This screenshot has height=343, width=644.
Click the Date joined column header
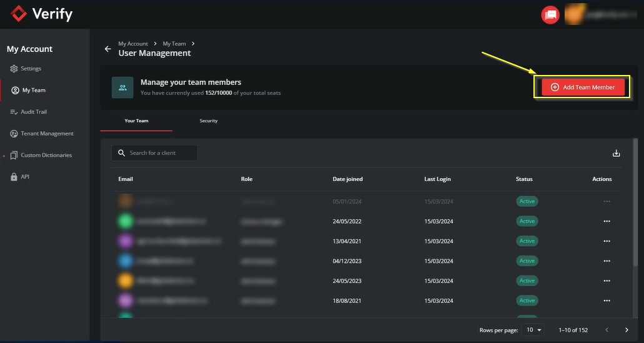click(x=347, y=179)
